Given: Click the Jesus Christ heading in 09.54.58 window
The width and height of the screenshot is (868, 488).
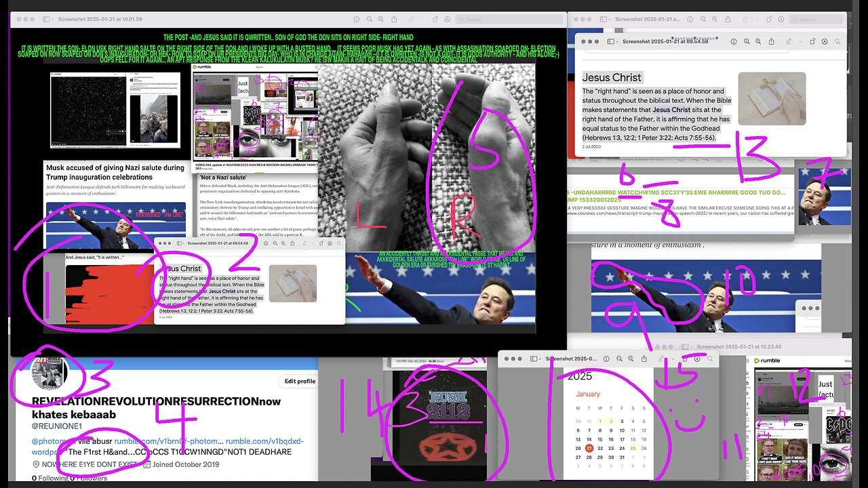Looking at the screenshot, I should 612,77.
